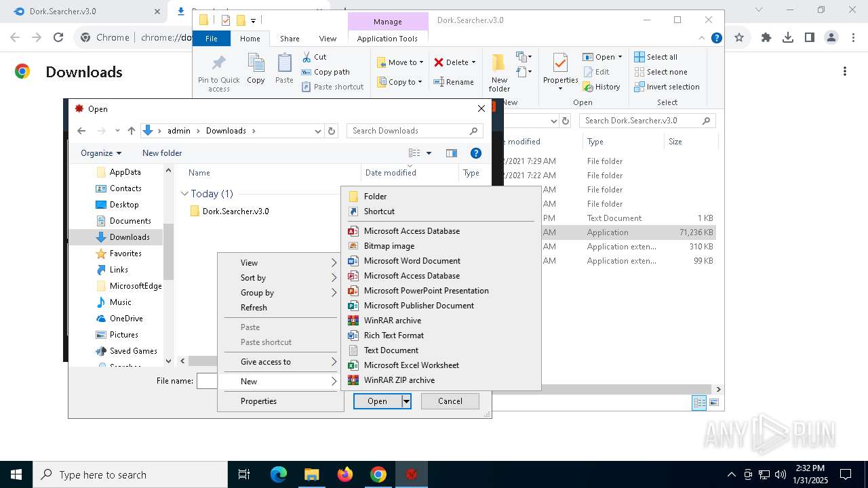Click the File name input field
The width and height of the screenshot is (868, 488).
coord(207,381)
